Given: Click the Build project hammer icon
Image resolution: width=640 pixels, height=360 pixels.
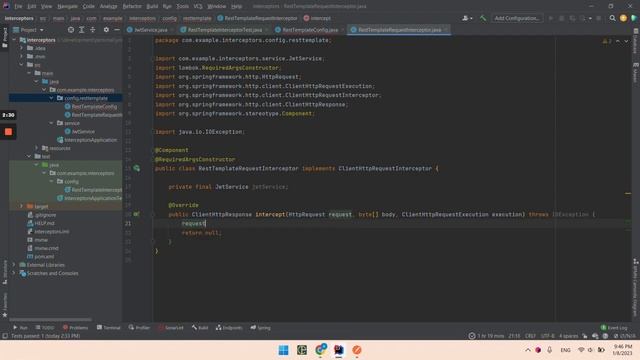Looking at the screenshot, I should tap(483, 18).
